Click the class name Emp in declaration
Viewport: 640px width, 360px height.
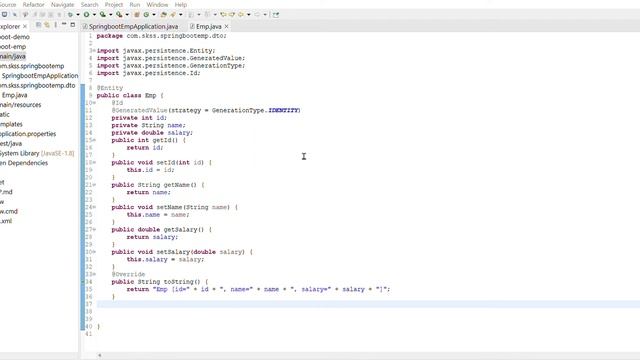click(x=151, y=96)
